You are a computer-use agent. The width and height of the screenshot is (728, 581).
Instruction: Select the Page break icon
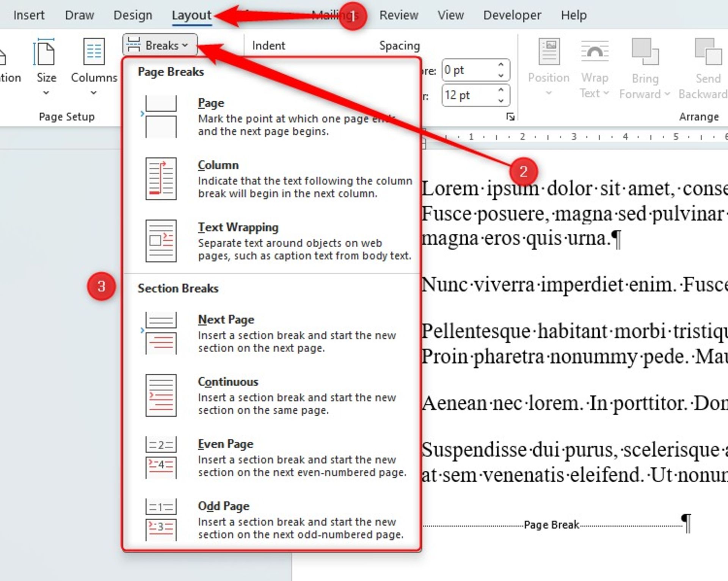tap(161, 116)
